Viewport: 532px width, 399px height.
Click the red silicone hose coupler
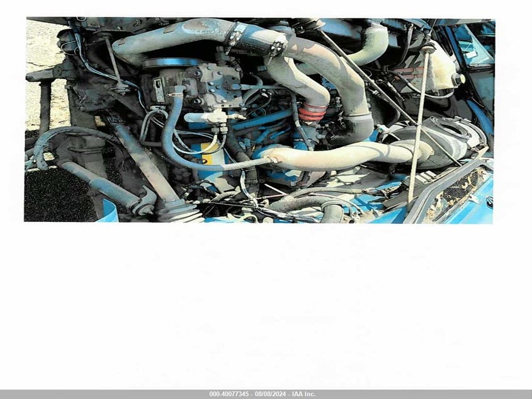point(313,112)
